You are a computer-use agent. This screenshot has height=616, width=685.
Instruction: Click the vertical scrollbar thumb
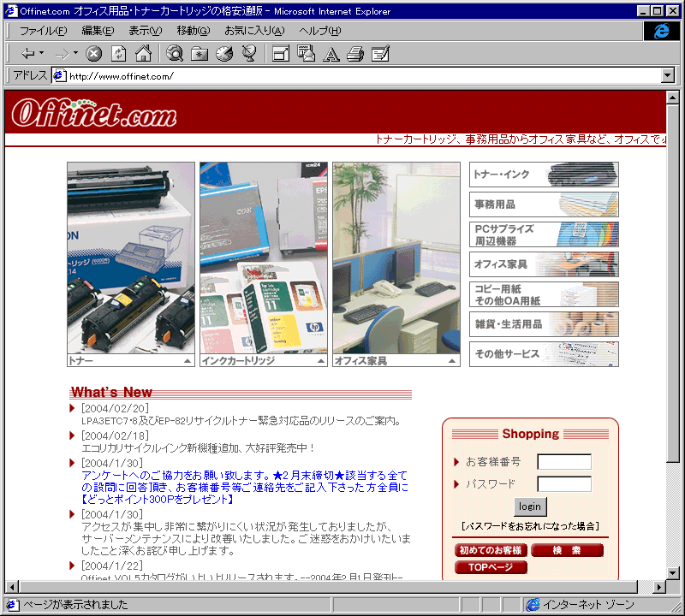point(673,283)
